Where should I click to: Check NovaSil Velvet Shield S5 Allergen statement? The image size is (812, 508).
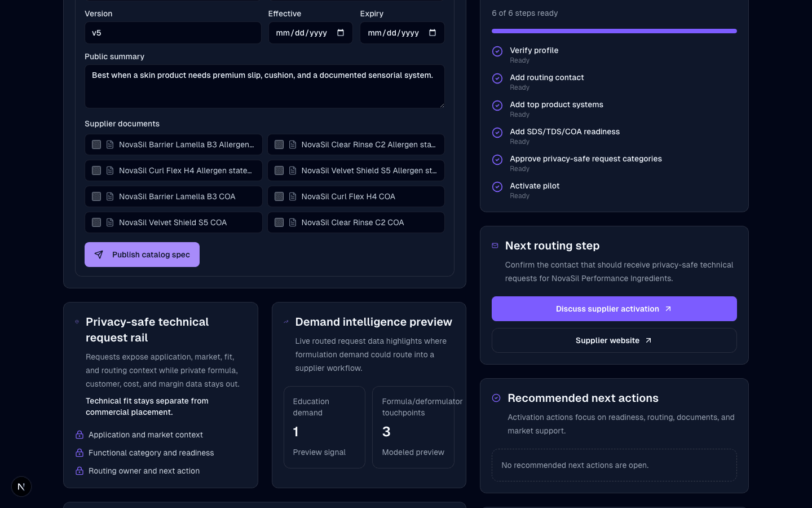click(279, 170)
